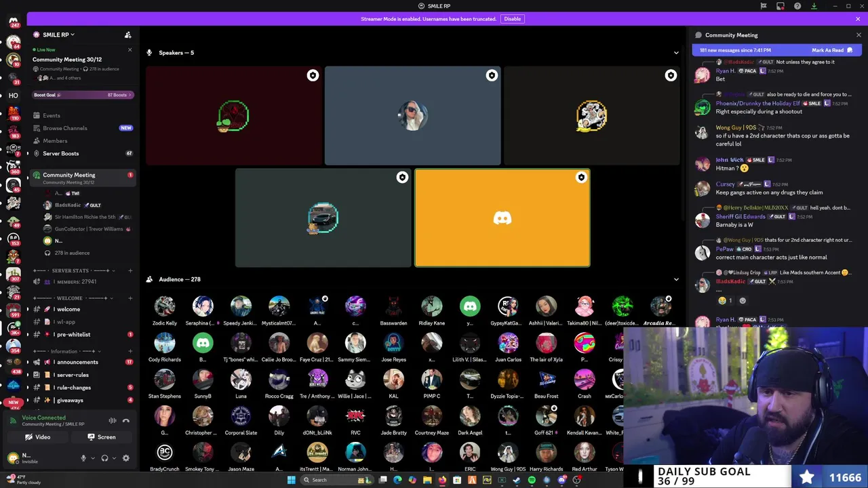The width and height of the screenshot is (868, 488).
Task: Open the giveaways channel
Action: coord(81,401)
